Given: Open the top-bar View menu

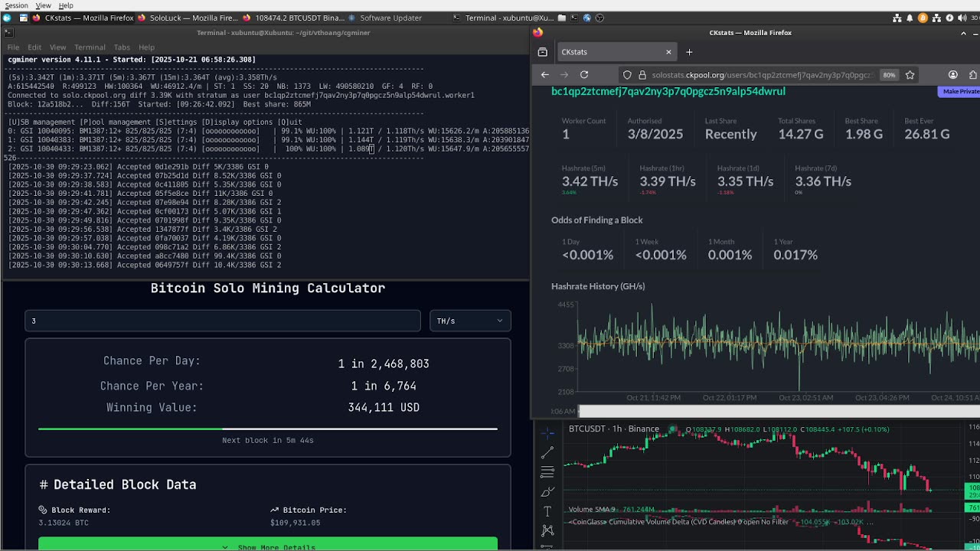Looking at the screenshot, I should click(x=44, y=5).
